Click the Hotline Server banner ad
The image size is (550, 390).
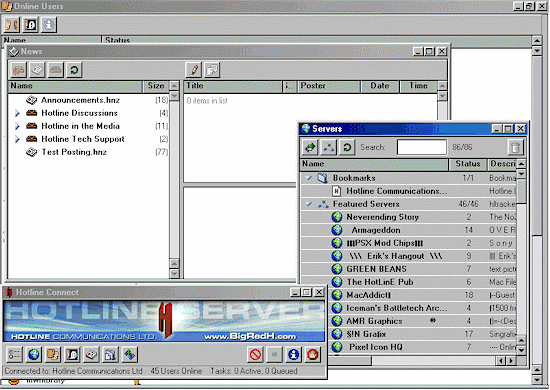[x=164, y=321]
